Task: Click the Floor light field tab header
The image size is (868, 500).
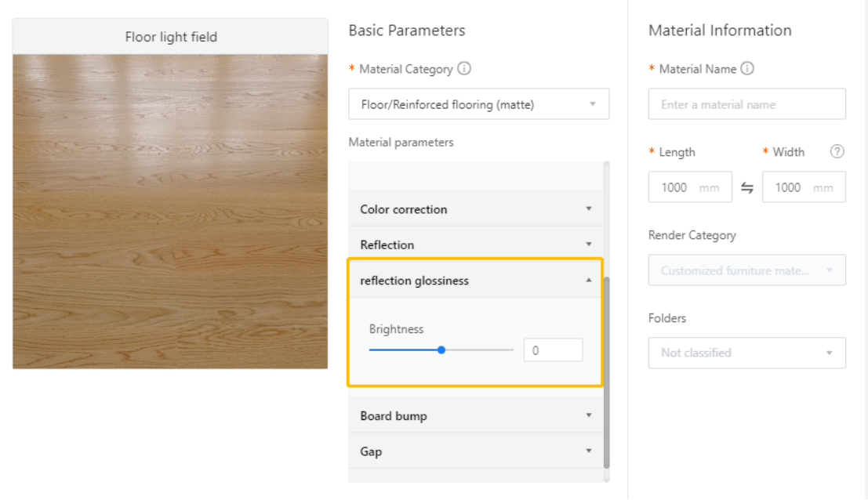Action: [x=171, y=37]
